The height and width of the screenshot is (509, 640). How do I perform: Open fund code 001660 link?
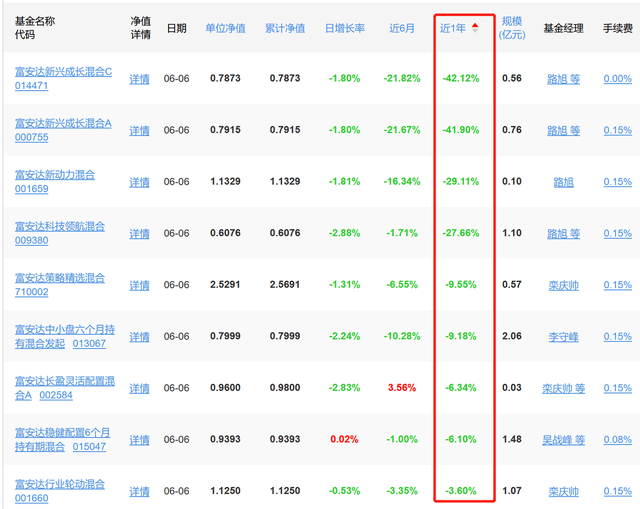(31, 498)
